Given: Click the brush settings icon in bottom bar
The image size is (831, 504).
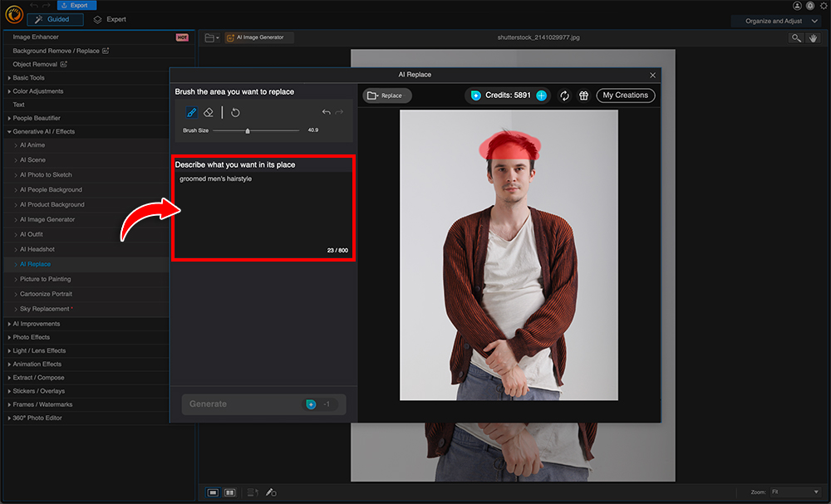Looking at the screenshot, I should [x=271, y=492].
